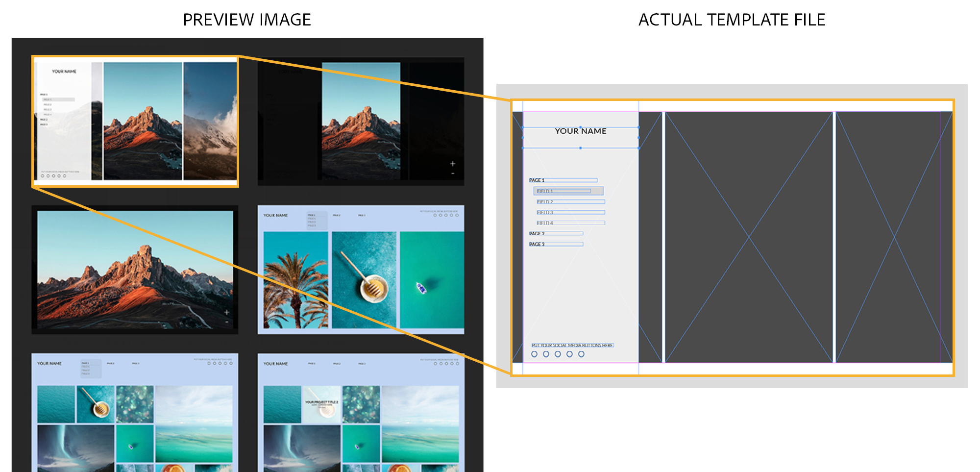
Task: Select PAGE 1 in the template sidebar menu
Action: click(x=537, y=180)
